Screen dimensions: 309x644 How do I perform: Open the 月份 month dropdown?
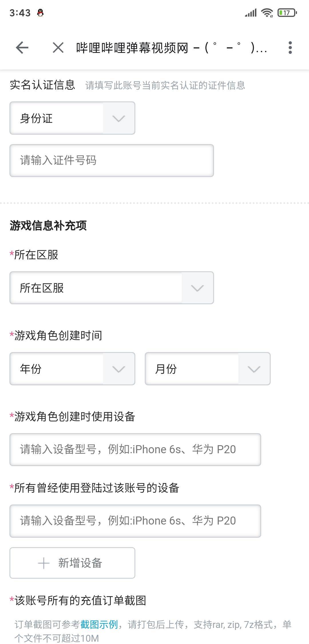click(x=208, y=369)
